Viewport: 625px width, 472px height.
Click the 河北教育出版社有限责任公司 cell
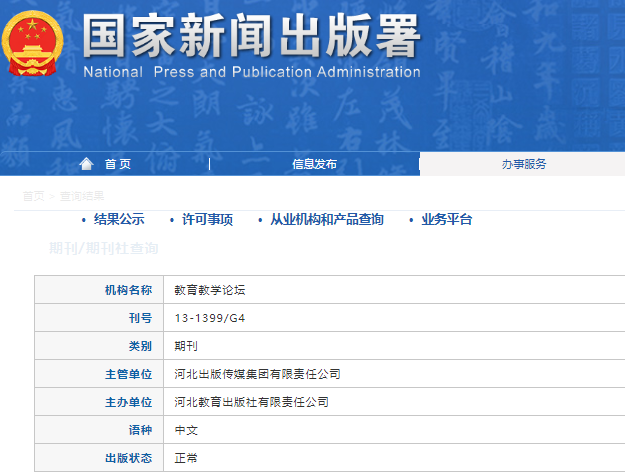click(x=251, y=402)
